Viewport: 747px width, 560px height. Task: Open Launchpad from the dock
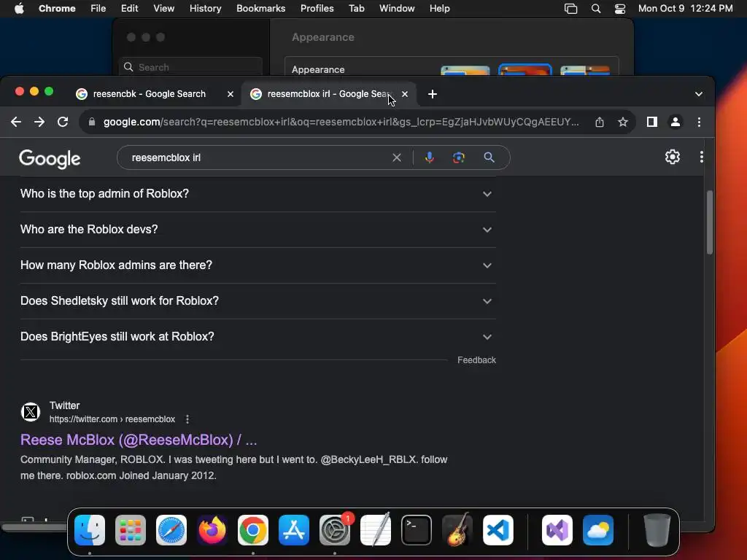pos(131,530)
